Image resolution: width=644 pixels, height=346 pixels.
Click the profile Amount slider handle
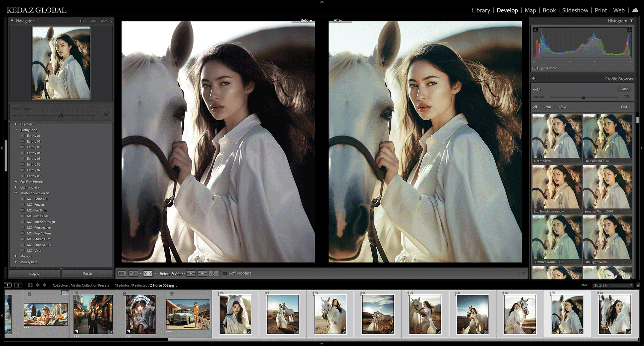583,97
